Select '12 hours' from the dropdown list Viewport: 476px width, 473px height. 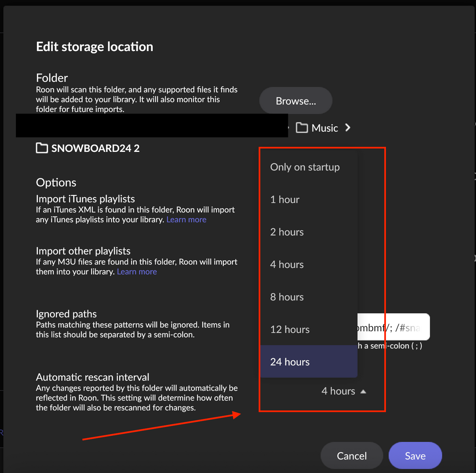[x=290, y=329]
